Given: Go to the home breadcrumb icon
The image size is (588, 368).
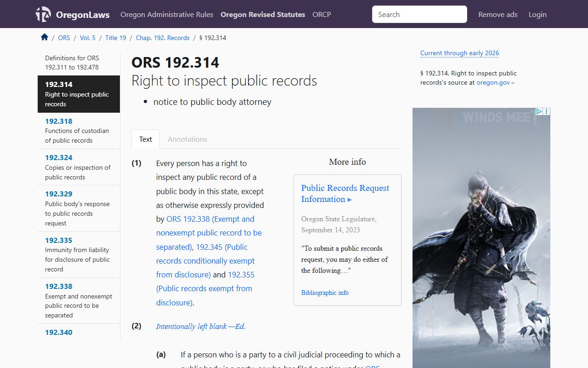Looking at the screenshot, I should 45,37.
